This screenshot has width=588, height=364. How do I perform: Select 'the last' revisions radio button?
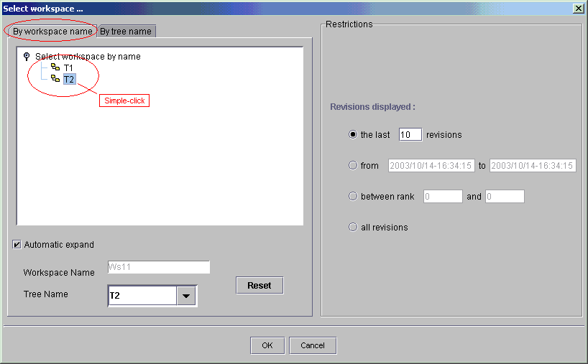tap(353, 134)
